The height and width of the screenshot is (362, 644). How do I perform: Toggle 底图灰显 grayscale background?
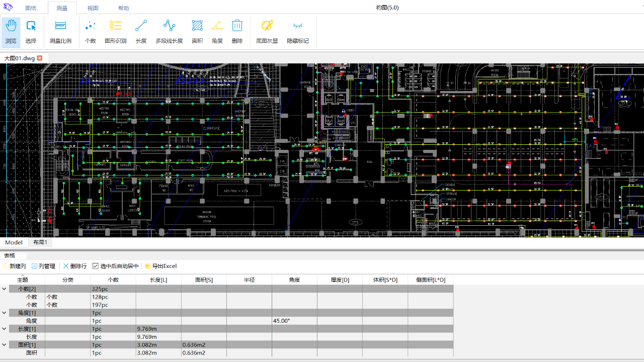click(267, 31)
